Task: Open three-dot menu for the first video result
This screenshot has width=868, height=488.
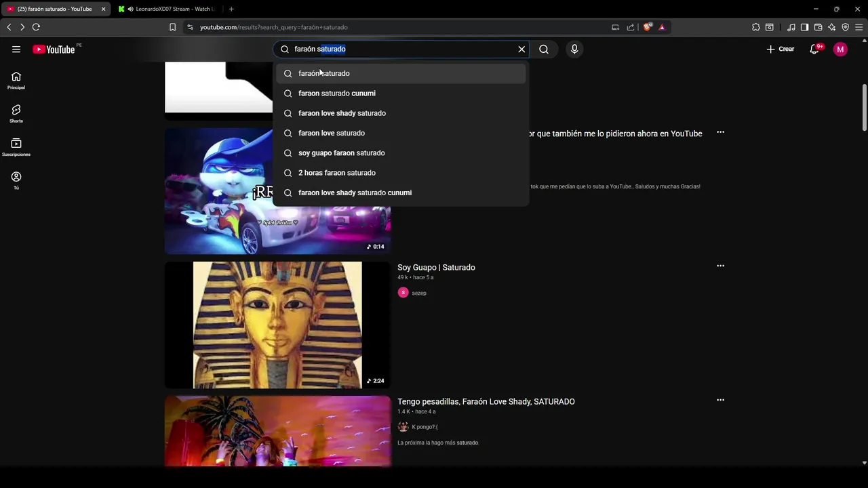Action: coord(720,132)
